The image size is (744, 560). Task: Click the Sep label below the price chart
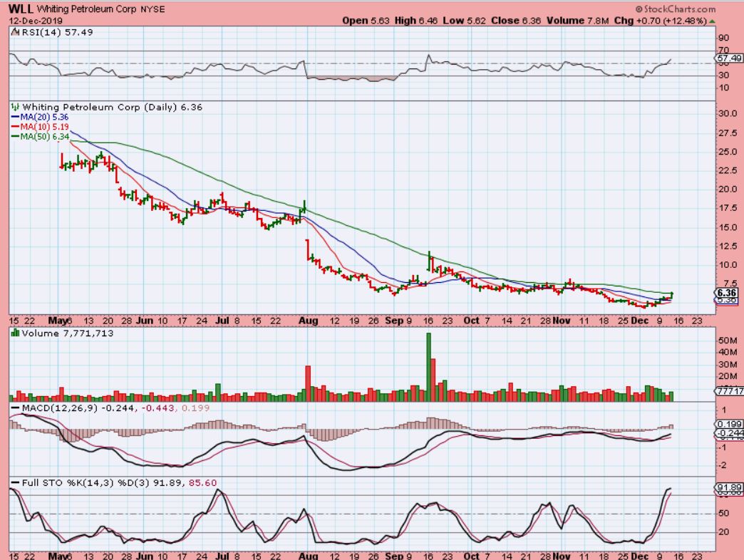pyautogui.click(x=394, y=321)
